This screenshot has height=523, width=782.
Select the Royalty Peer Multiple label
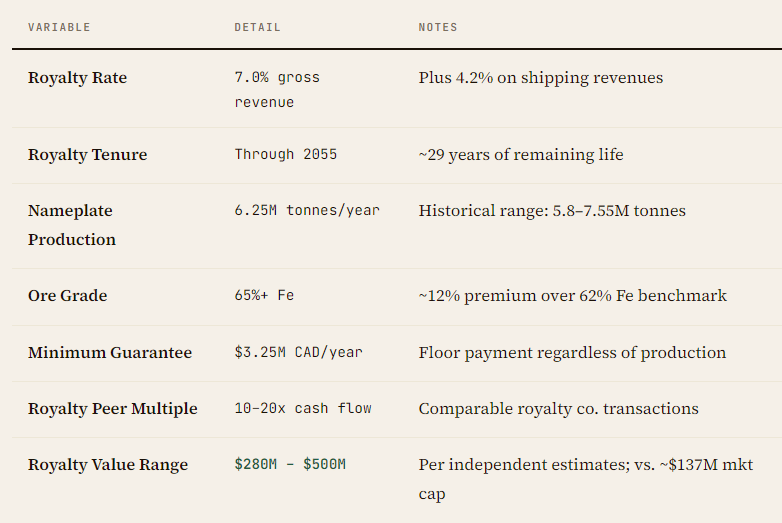(x=112, y=409)
